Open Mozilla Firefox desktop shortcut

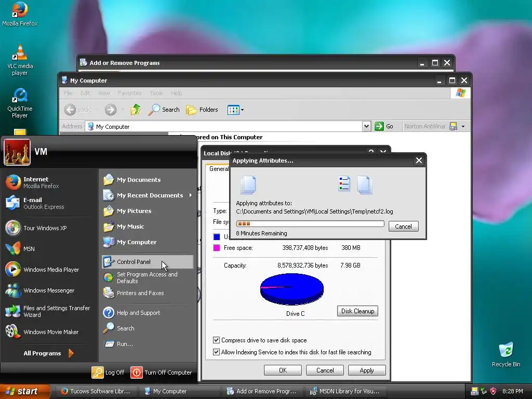pos(20,14)
